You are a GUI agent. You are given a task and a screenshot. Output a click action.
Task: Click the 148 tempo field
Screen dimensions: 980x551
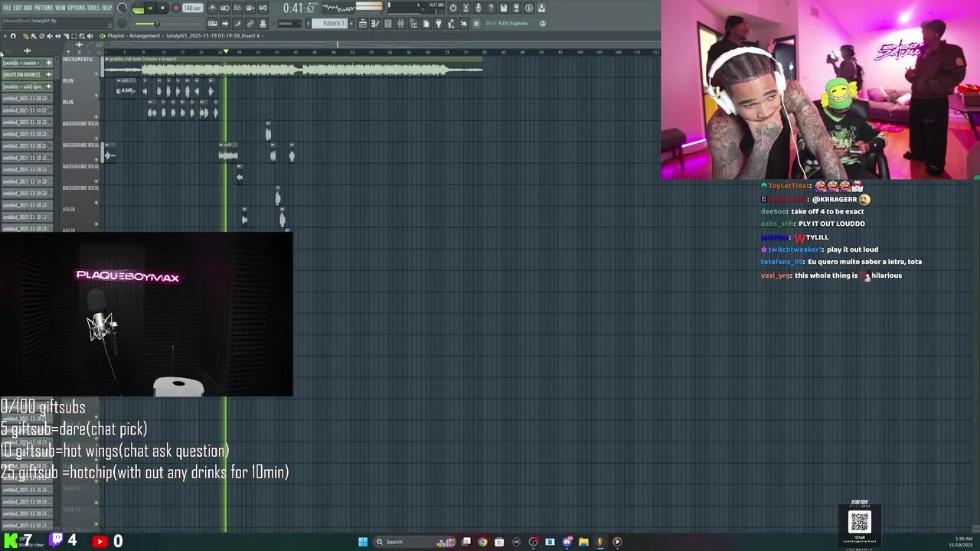(192, 8)
